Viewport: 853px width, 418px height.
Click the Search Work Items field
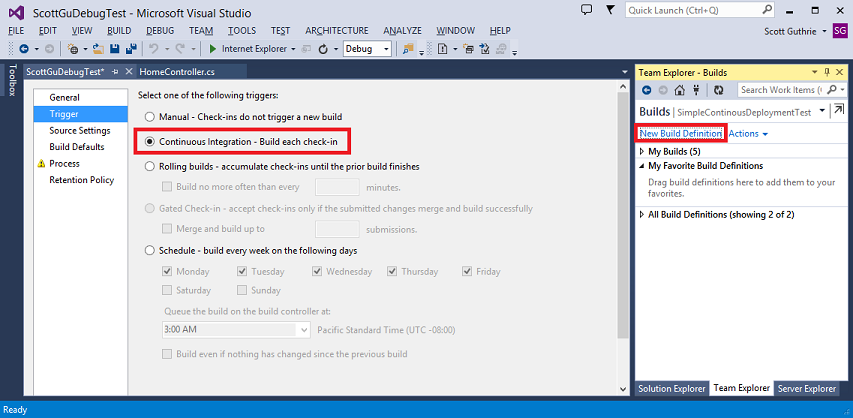point(782,90)
